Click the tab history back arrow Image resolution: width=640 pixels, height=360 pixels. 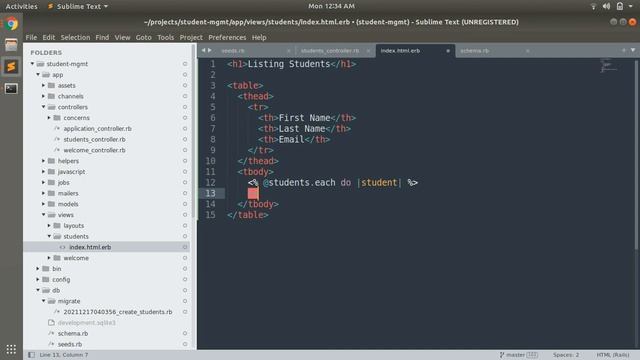click(x=203, y=50)
